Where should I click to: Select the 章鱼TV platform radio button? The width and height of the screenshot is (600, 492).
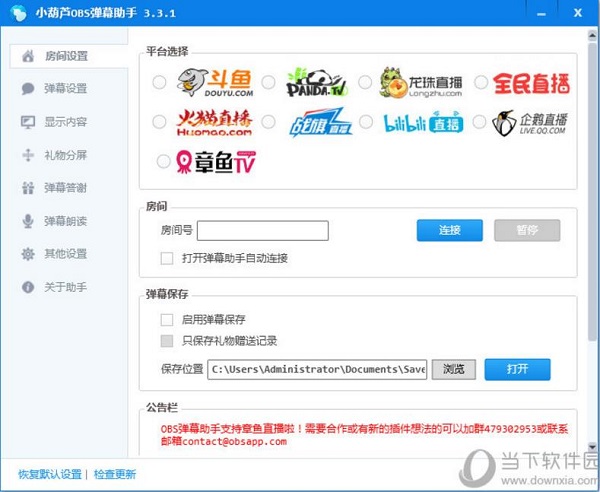pos(163,161)
